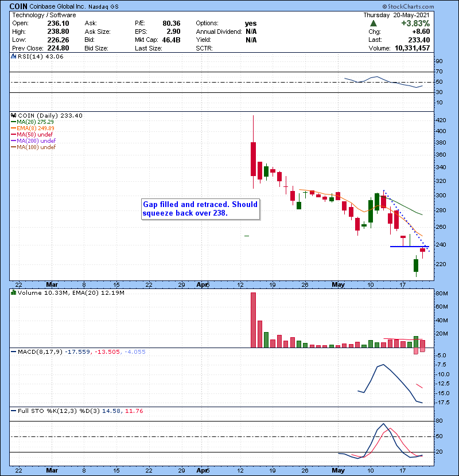This screenshot has width=459, height=476.
Task: Select the EMA(8) 249.89 legend entry
Action: [33, 128]
